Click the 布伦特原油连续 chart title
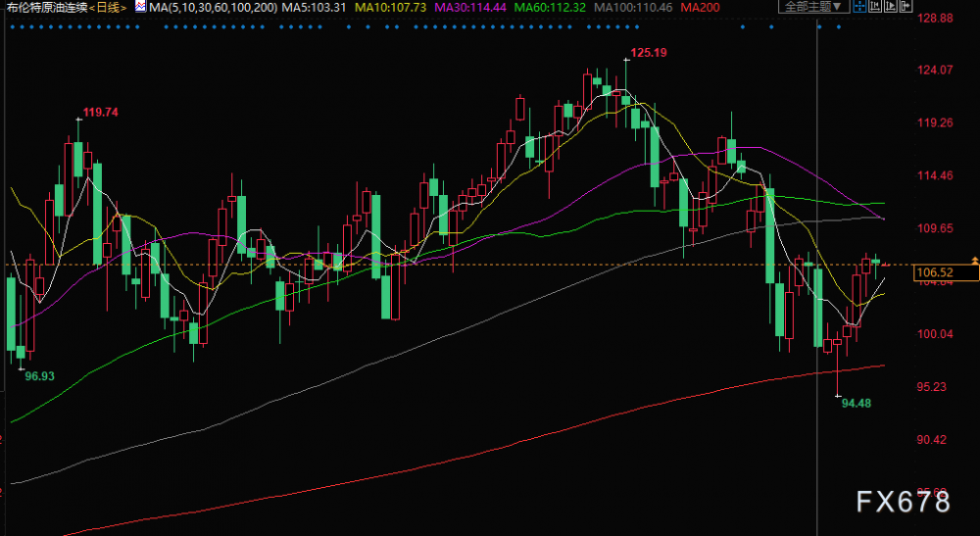Screen dimensions: 980x536 (x=47, y=8)
